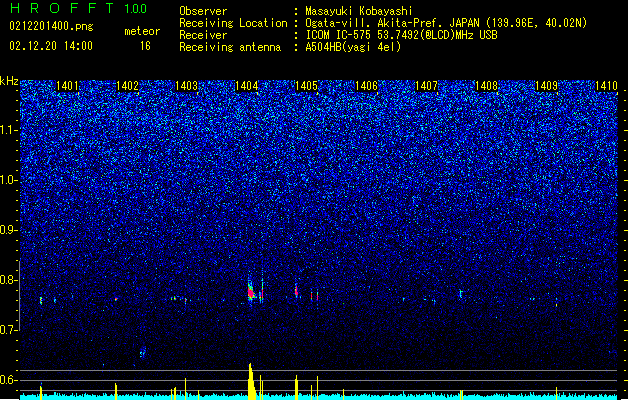Click time marker 1409

point(546,86)
